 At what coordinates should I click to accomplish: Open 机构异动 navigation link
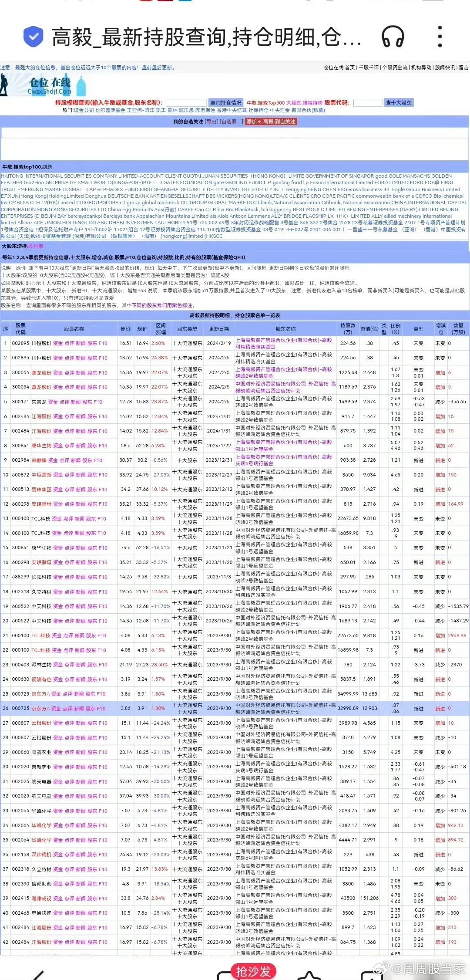point(421,68)
